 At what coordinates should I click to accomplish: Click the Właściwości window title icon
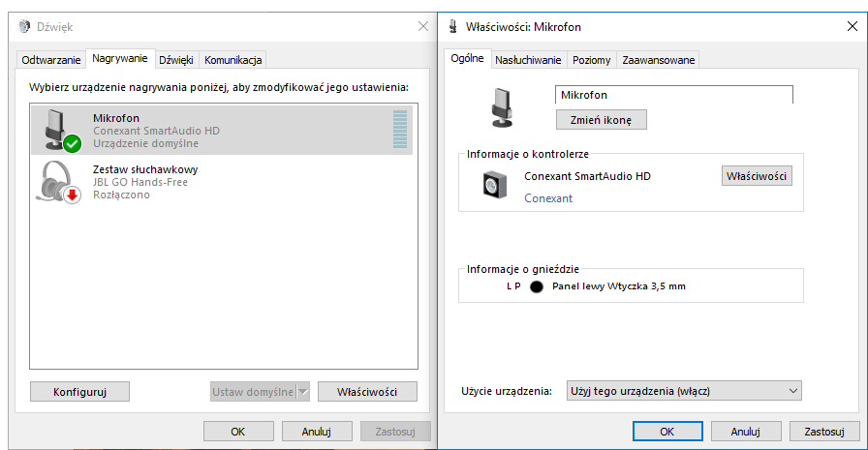pos(452,27)
